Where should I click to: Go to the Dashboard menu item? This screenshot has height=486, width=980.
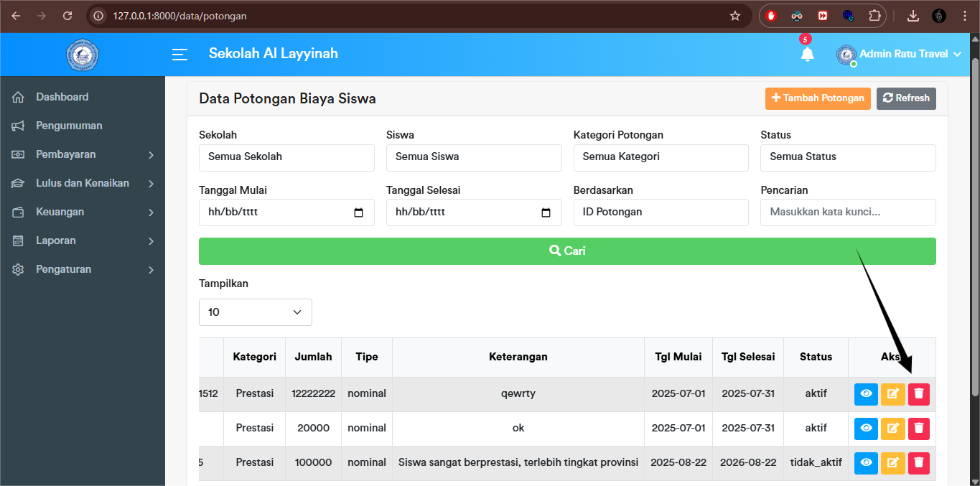coord(63,96)
